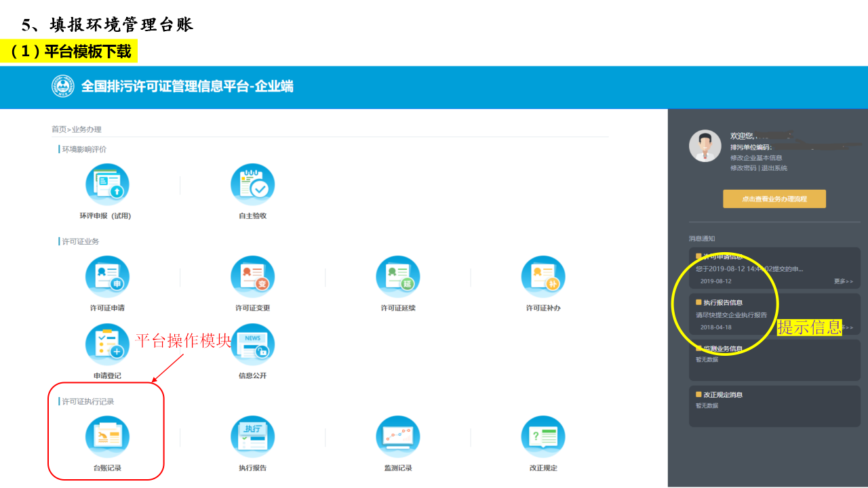Open the 许可证申请 module icon
Screen dimensions: 868x488
[107, 277]
